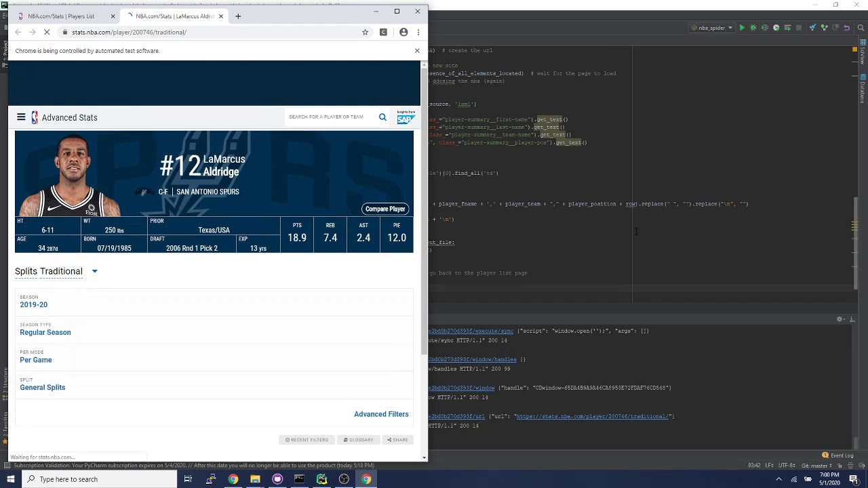Click the Git rollback purple arrow icon
The image size is (868, 488).
click(x=847, y=28)
